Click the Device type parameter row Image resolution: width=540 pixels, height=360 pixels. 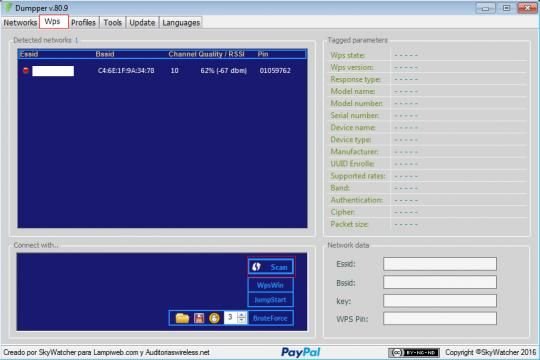[428, 140]
